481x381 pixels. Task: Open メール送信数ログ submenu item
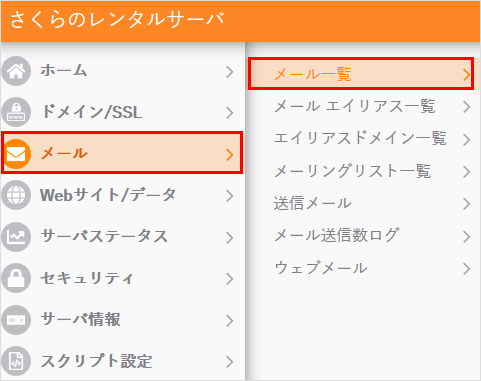364,236
